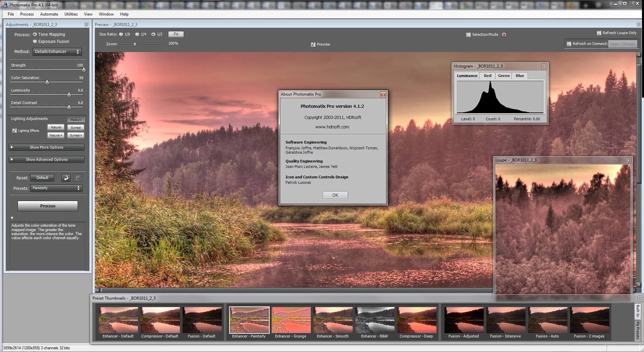
Task: Enable Selection Mode checkbox
Action: [468, 35]
